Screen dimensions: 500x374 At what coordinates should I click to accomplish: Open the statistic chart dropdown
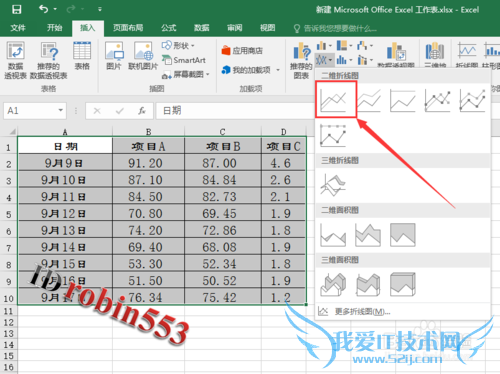click(x=344, y=60)
